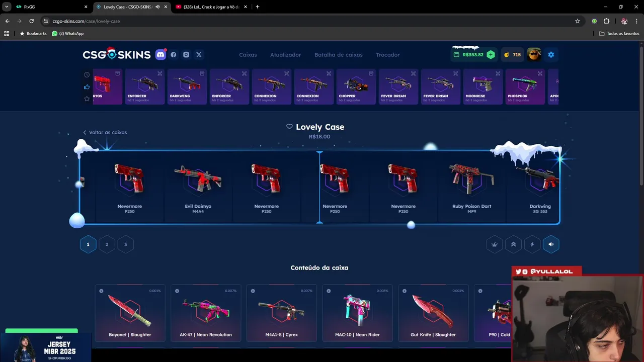Show recent drops with clock icon

click(87, 74)
